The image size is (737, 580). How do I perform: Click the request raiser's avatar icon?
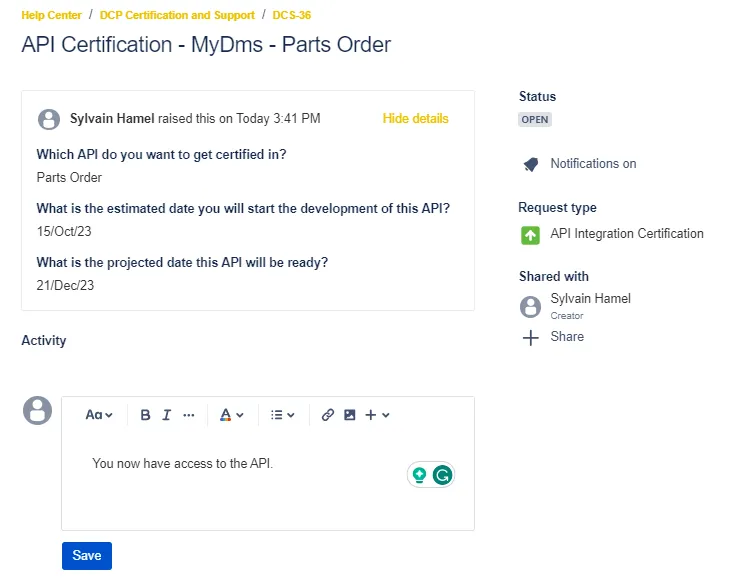click(49, 119)
